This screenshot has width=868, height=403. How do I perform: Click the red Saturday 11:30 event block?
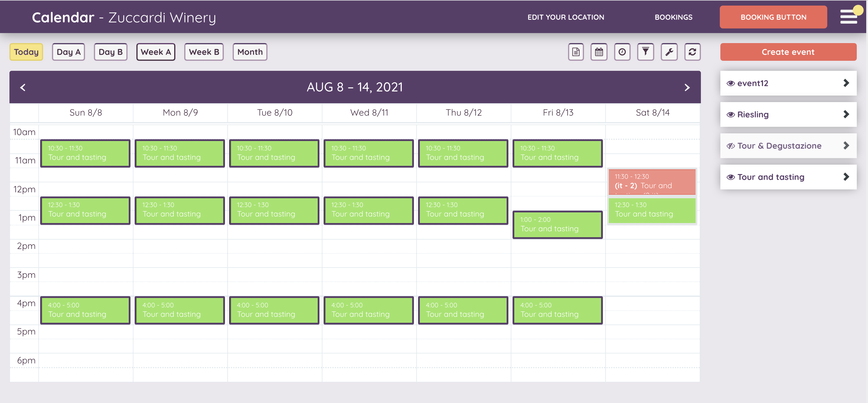(x=652, y=182)
